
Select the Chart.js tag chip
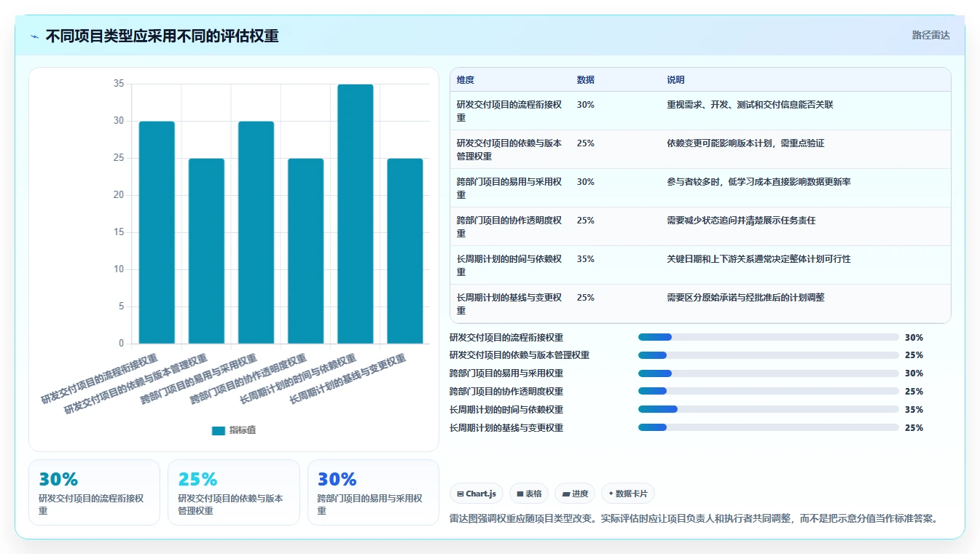tap(477, 494)
